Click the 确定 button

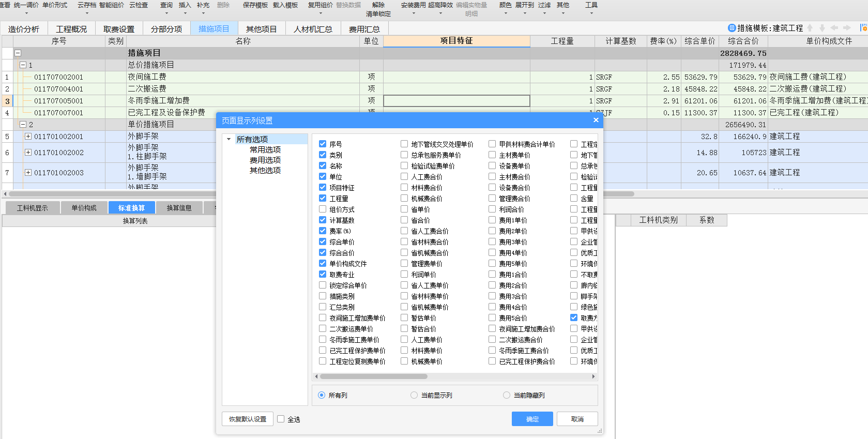coord(532,419)
